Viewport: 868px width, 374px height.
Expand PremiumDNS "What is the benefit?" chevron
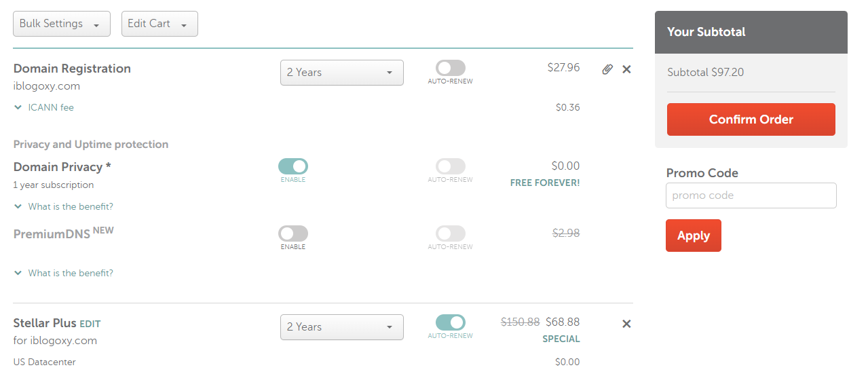click(18, 273)
